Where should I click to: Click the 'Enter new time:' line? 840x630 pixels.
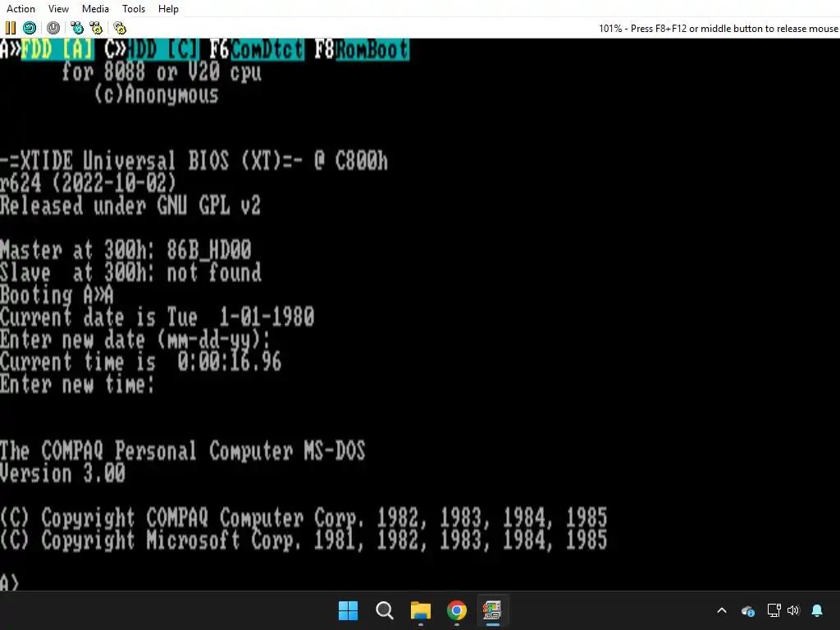click(78, 384)
